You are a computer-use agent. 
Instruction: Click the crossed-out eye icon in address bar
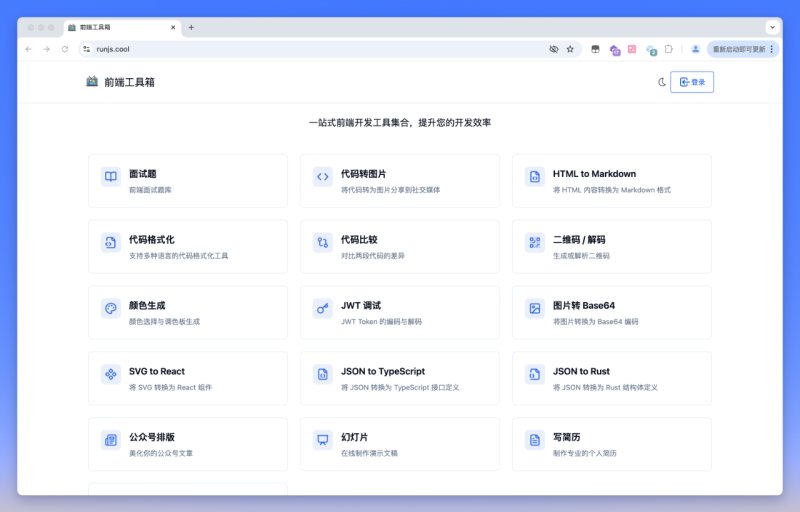pos(554,49)
